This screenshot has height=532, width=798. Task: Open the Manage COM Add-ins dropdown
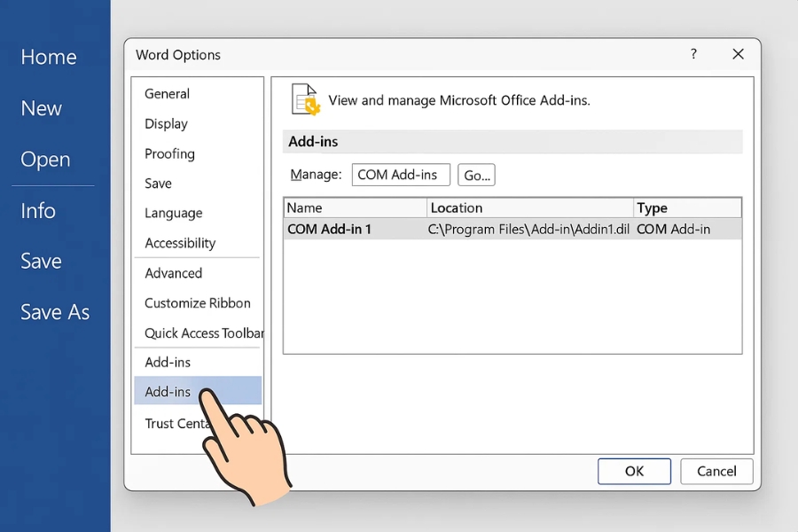pos(401,175)
